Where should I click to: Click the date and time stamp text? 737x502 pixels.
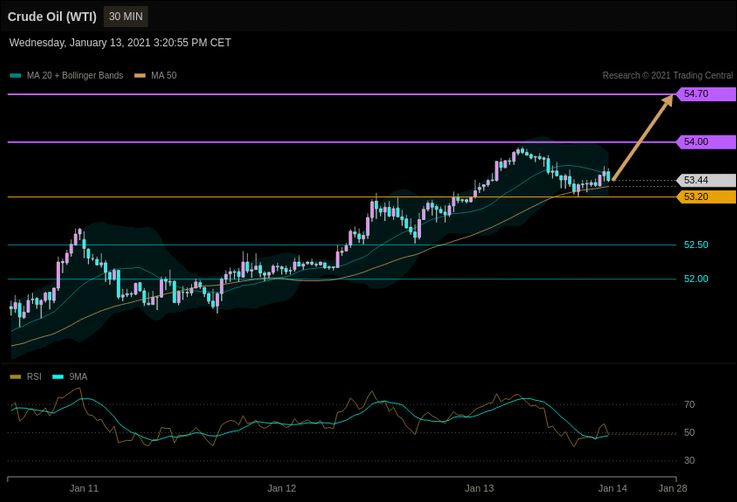[x=120, y=43]
